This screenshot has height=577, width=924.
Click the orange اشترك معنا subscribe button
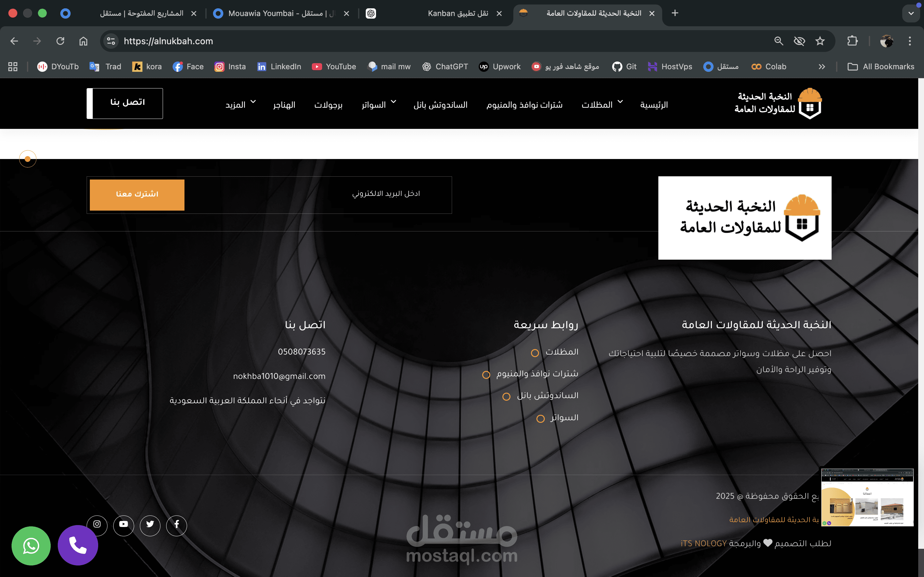click(x=137, y=194)
